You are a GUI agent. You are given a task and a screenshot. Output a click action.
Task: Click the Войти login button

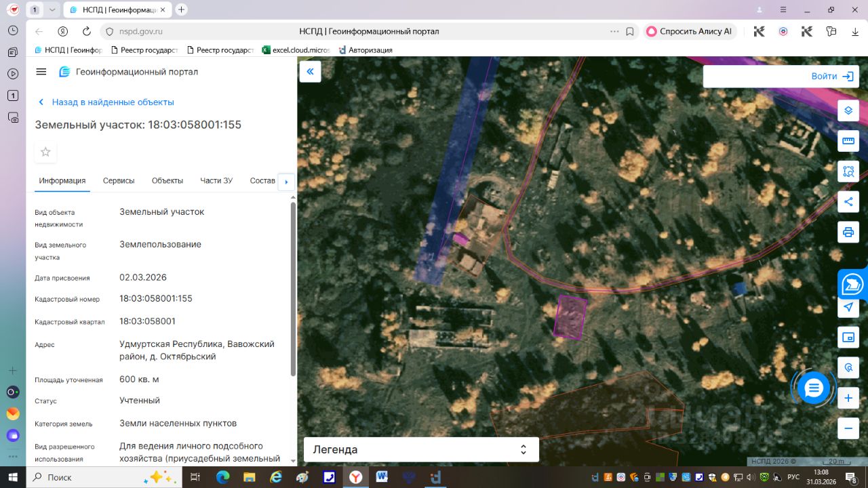(832, 76)
